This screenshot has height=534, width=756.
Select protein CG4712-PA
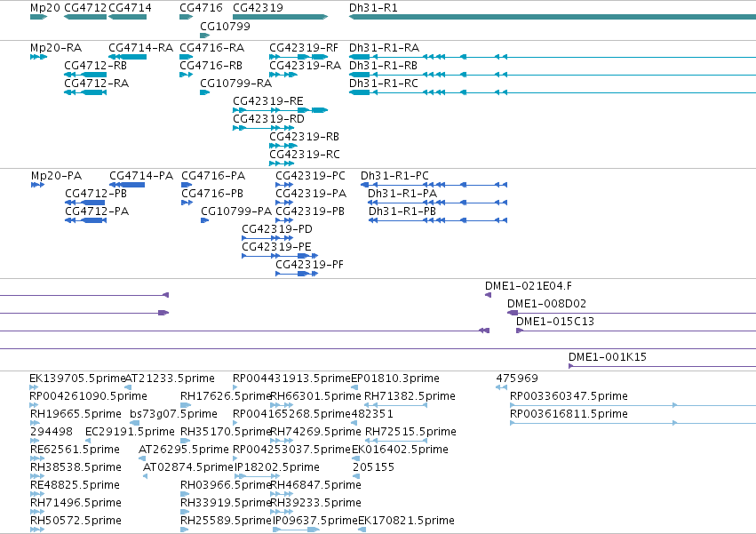[x=97, y=211]
